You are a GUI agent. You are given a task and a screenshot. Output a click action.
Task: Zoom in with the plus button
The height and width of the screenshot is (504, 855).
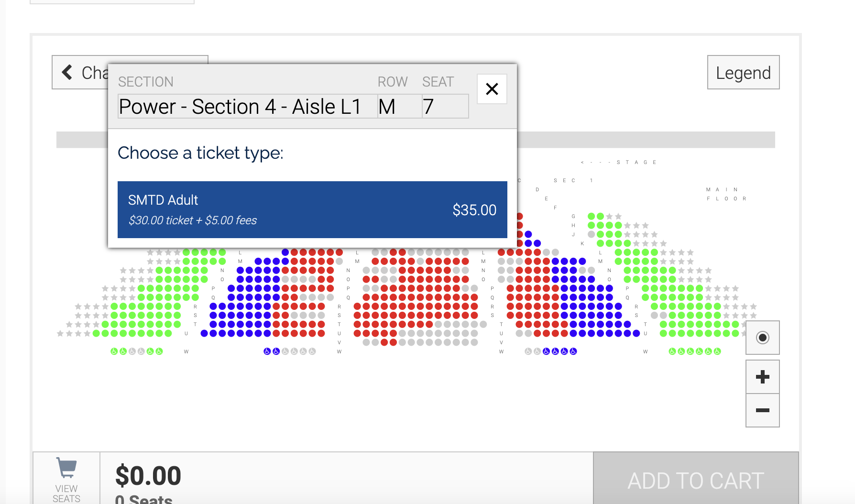(x=763, y=377)
